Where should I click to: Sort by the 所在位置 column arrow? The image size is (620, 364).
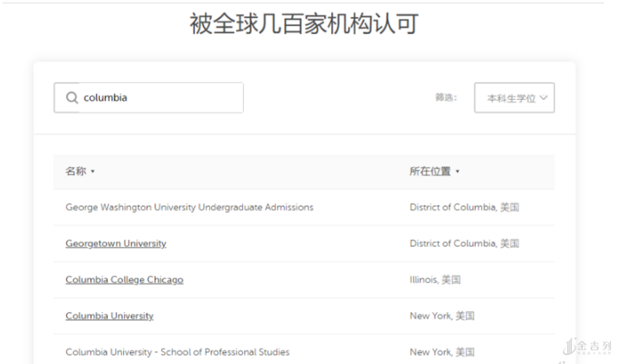(458, 172)
